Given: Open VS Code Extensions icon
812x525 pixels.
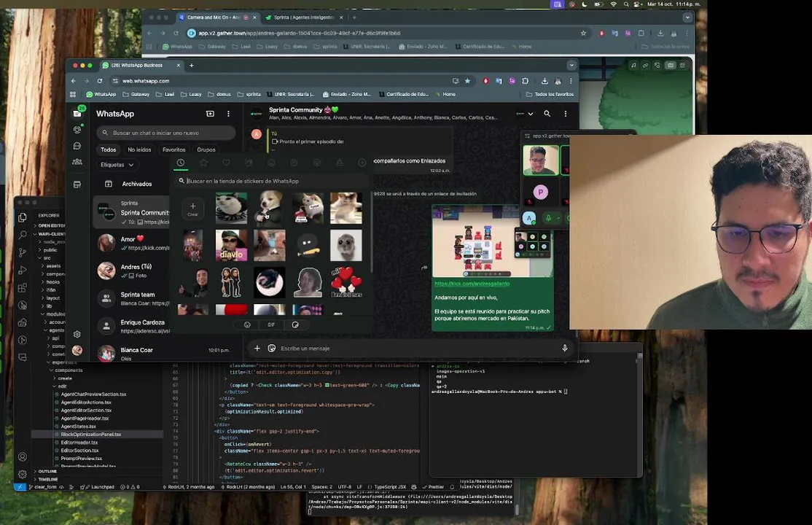Looking at the screenshot, I should coord(23,287).
